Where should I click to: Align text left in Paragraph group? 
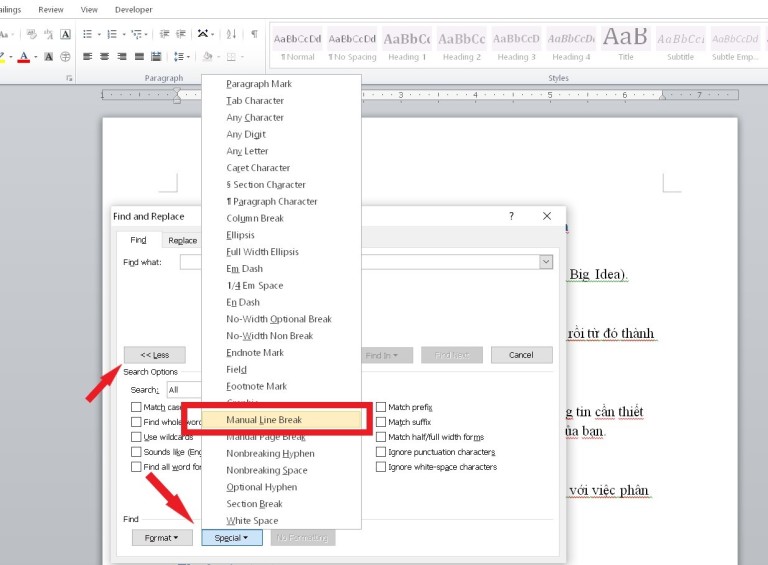88,57
